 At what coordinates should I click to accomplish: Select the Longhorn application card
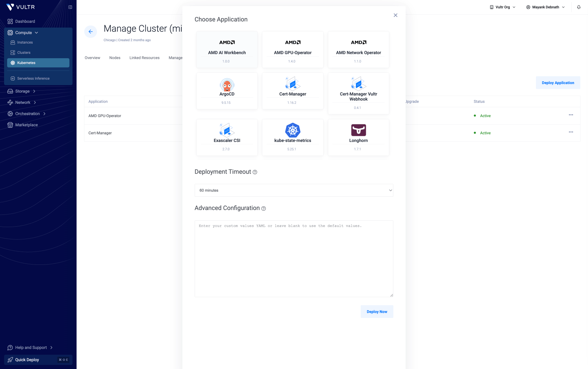click(x=359, y=138)
